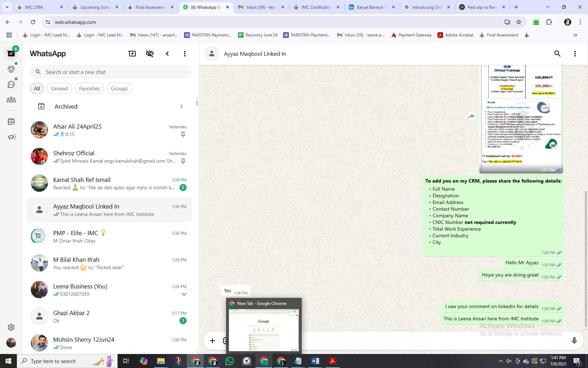Screen dimensions: 588x368
Task: Open Inbox (147) bookmark
Action: coord(154,35)
